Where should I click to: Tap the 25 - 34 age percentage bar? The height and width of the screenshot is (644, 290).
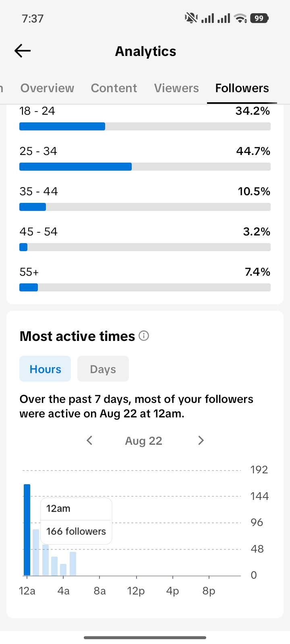pyautogui.click(x=145, y=167)
